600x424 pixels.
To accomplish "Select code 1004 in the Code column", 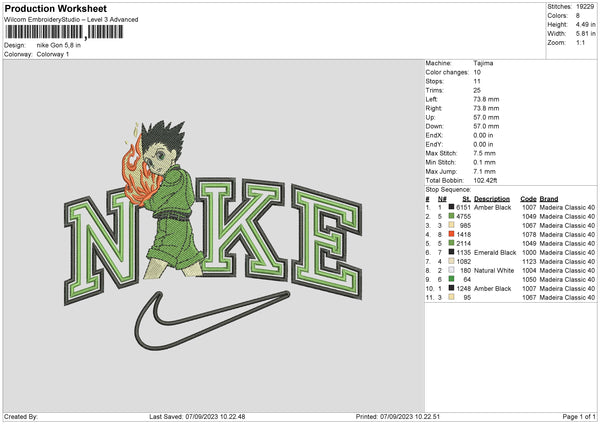I will (x=529, y=271).
